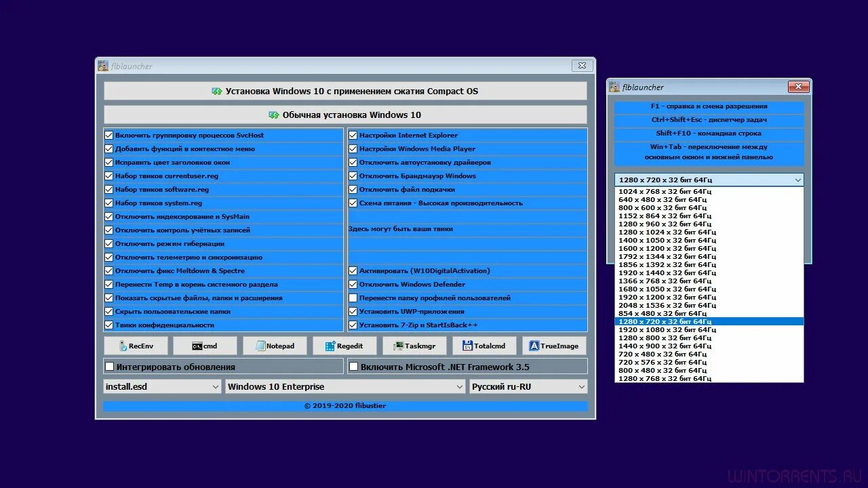Image resolution: width=868 pixels, height=488 pixels.
Task: Toggle 'Перенести Temp в корень системного раздела'
Action: point(109,284)
